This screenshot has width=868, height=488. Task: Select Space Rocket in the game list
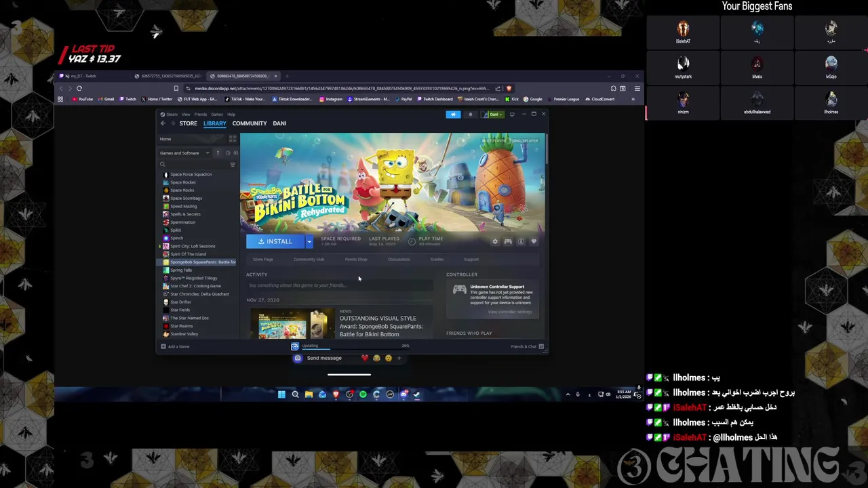[182, 182]
